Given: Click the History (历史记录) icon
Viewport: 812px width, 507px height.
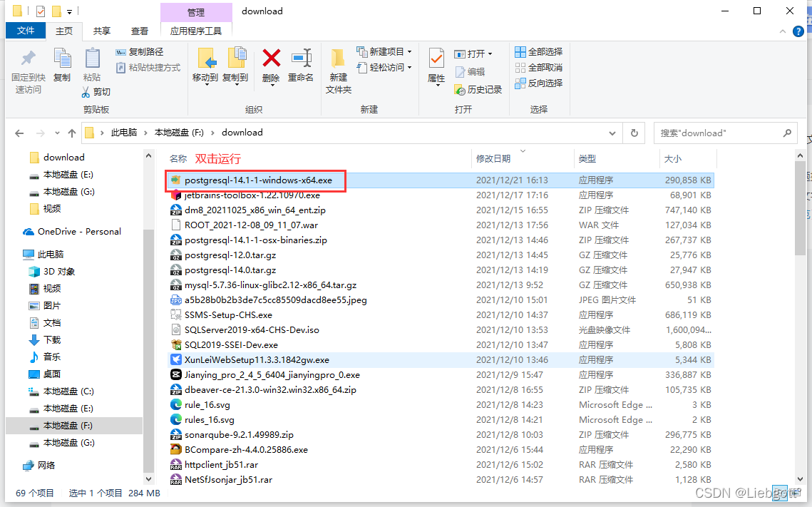Looking at the screenshot, I should pos(460,90).
